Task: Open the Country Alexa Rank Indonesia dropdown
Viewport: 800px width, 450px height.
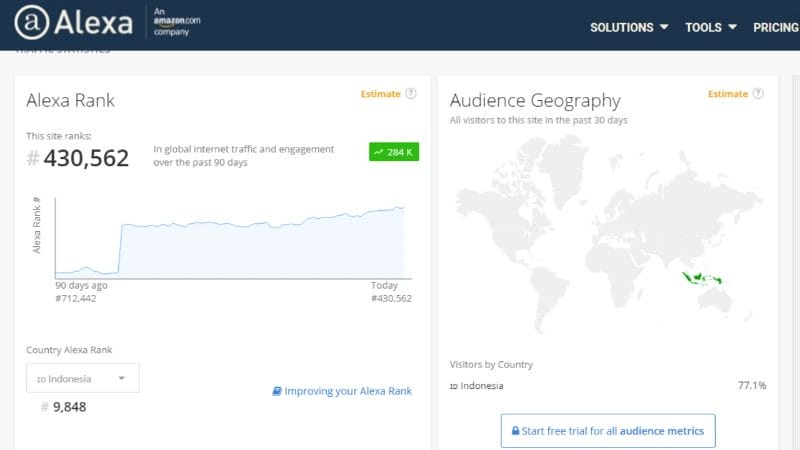Action: [83, 378]
